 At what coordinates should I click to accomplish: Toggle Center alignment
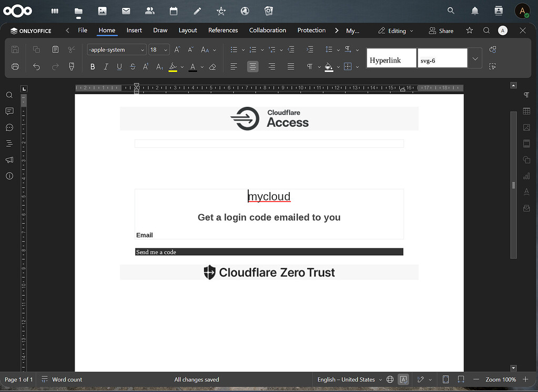click(x=252, y=67)
